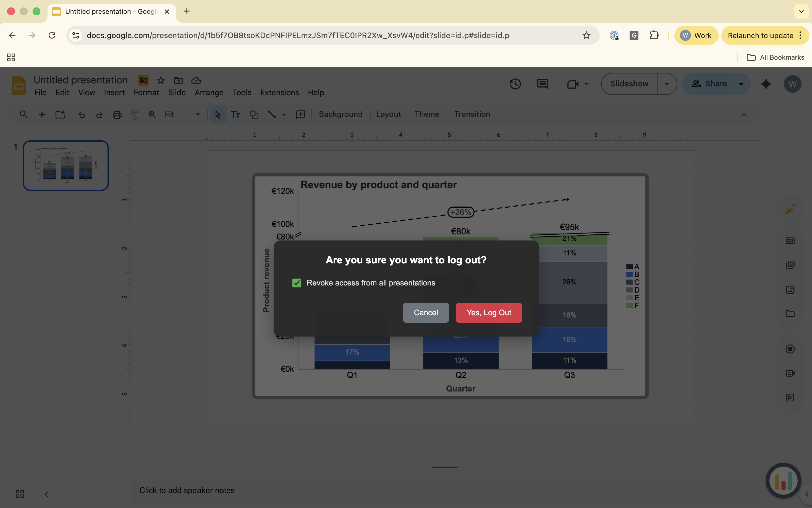The height and width of the screenshot is (508, 812).
Task: Select the Text box tool
Action: coord(235,114)
